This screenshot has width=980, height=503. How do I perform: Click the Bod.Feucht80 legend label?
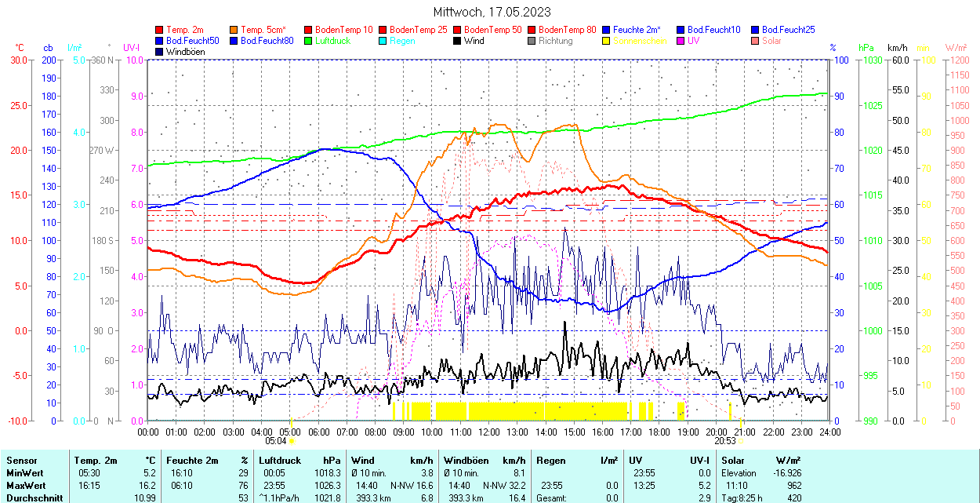point(267,41)
